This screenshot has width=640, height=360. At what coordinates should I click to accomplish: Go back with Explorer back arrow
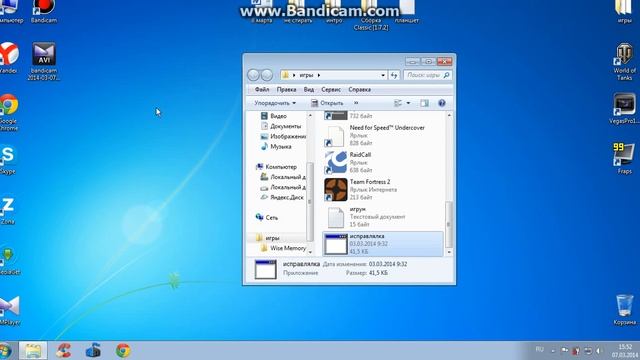click(x=253, y=75)
